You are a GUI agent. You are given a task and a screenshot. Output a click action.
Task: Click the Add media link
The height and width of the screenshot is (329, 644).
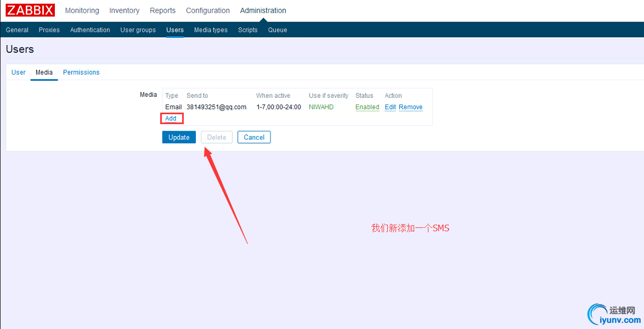pos(171,119)
